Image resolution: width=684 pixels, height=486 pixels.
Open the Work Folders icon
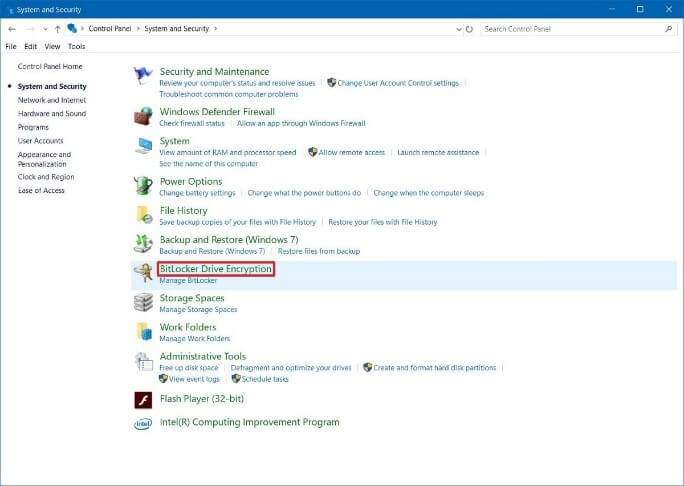click(x=144, y=332)
